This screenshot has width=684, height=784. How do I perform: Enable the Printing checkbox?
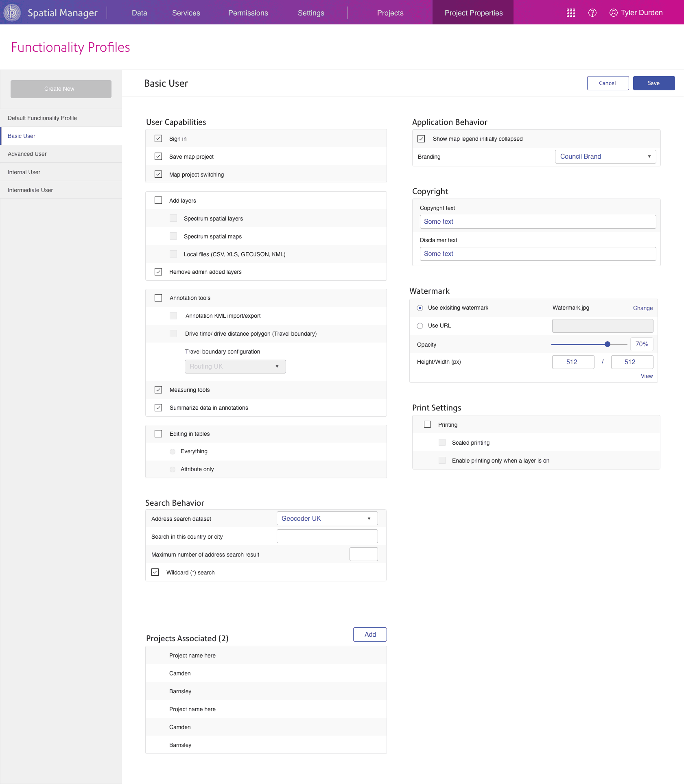[x=427, y=424]
